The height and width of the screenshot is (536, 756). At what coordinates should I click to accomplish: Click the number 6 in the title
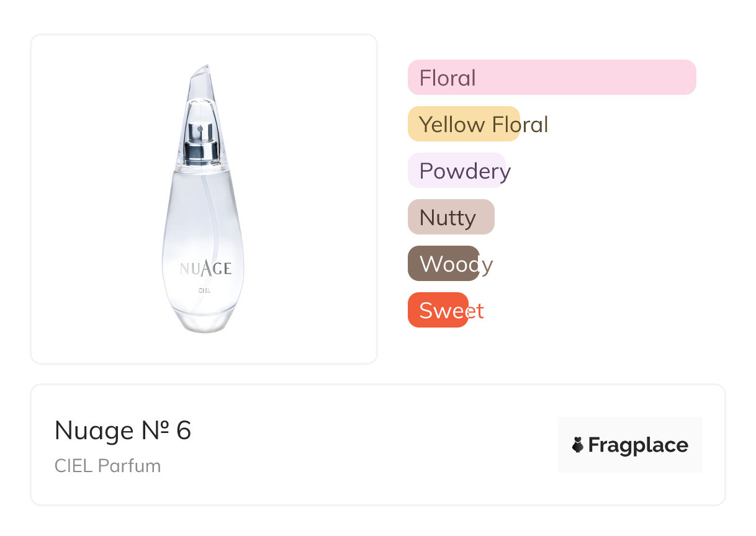click(x=184, y=431)
